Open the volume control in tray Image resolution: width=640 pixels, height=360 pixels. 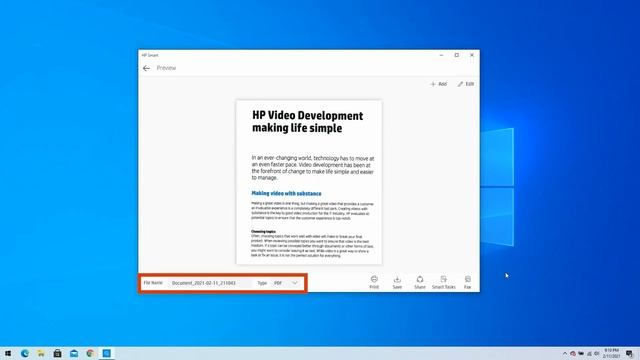[597, 353]
